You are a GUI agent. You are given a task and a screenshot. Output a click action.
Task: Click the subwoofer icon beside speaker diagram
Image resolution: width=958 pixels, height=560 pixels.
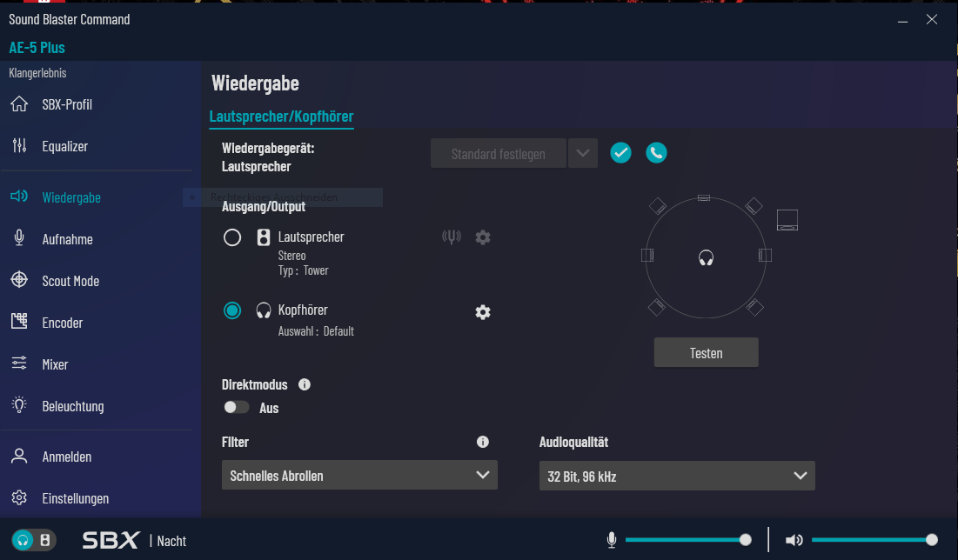(787, 220)
